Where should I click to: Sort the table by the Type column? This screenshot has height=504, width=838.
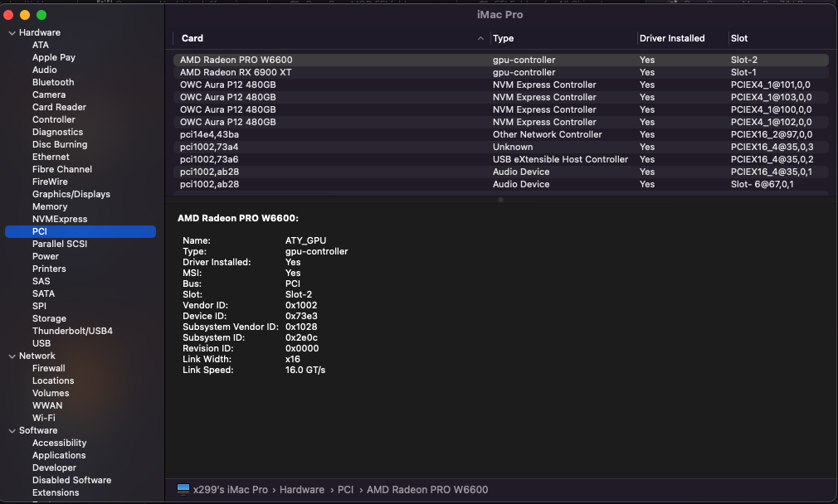(x=504, y=38)
